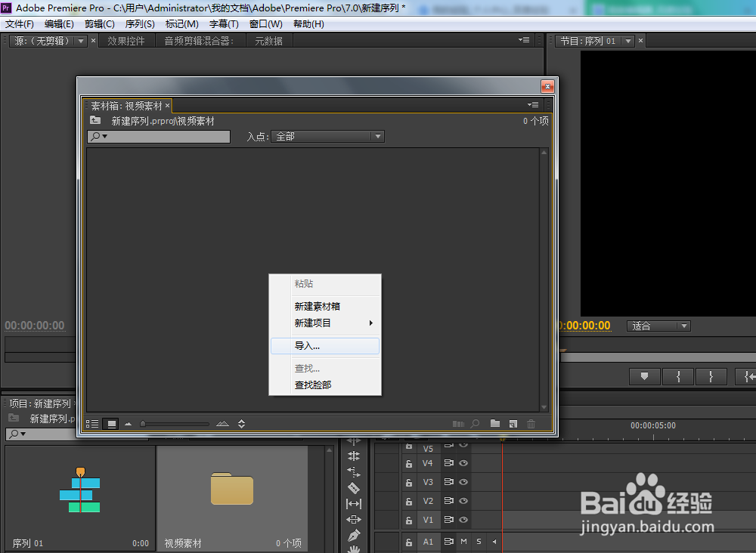Click Go to In point button

[x=746, y=376]
